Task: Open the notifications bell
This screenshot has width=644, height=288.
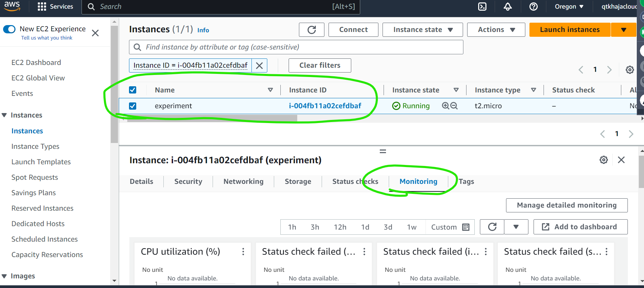Action: pos(508,7)
